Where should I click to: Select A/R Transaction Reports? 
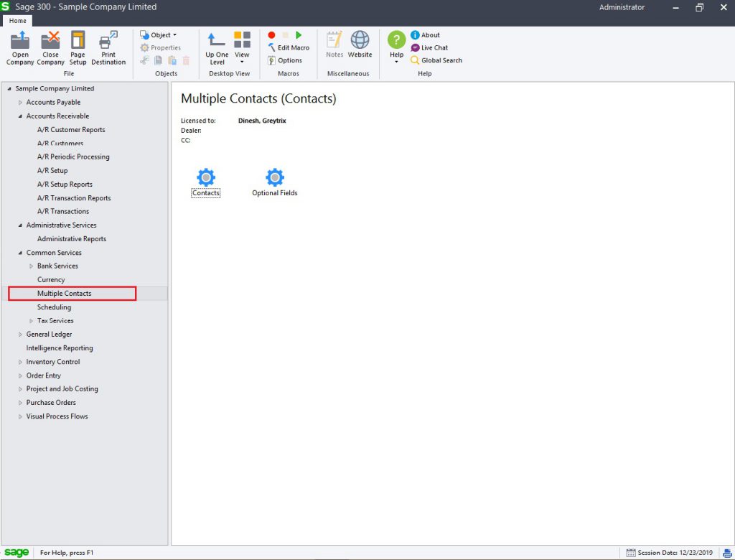[x=74, y=198]
